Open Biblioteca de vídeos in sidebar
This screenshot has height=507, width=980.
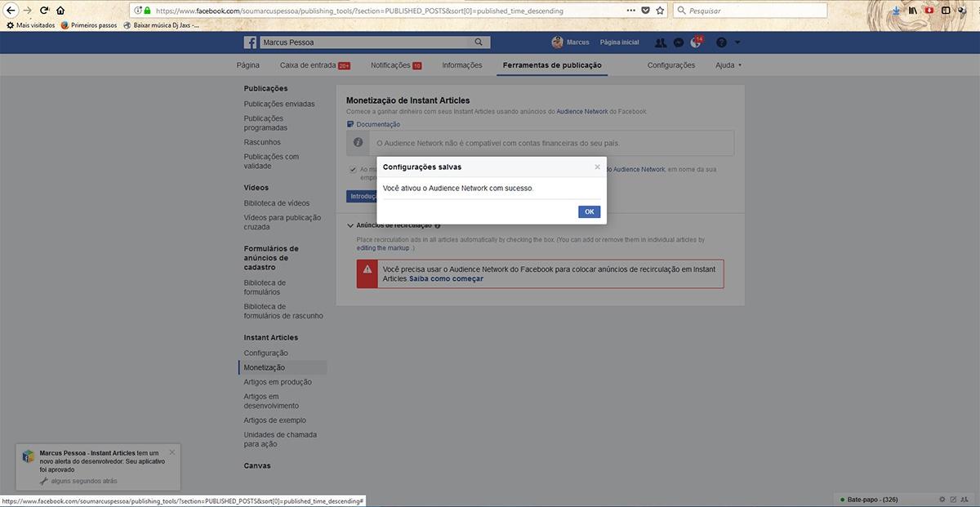coord(277,203)
